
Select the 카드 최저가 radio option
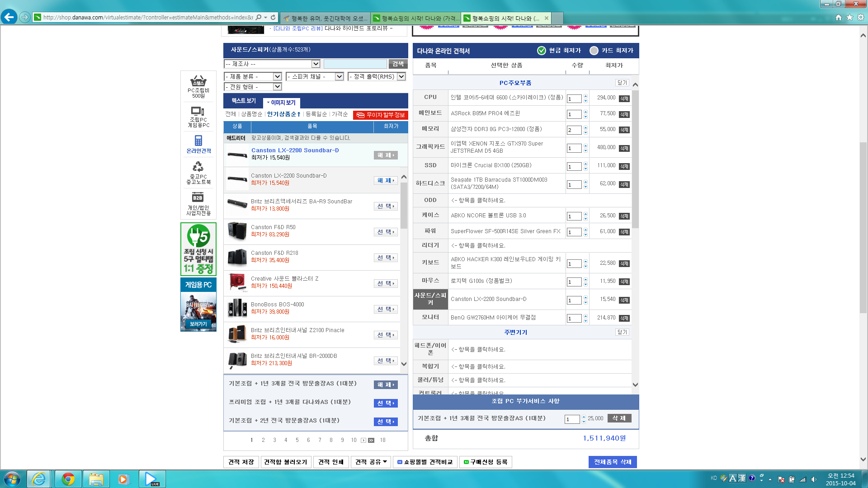click(594, 51)
